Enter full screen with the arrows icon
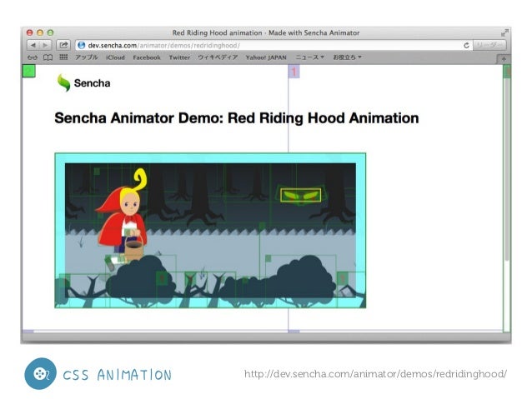The height and width of the screenshot is (399, 532). 504,32
